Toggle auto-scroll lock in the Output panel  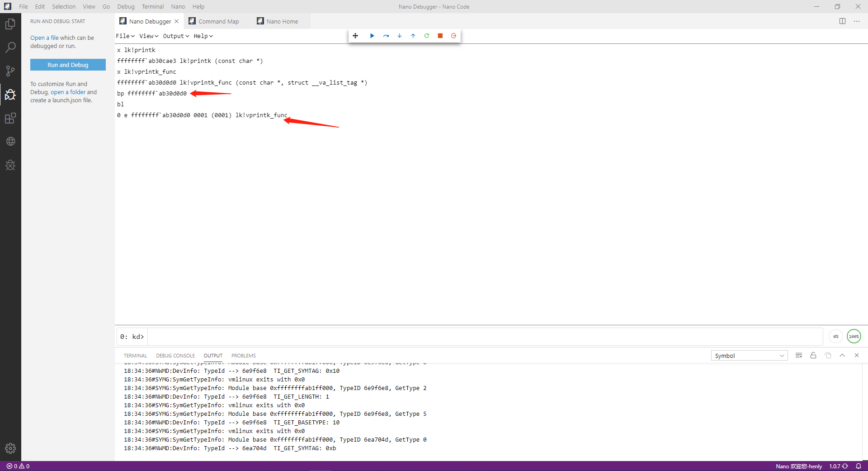813,355
